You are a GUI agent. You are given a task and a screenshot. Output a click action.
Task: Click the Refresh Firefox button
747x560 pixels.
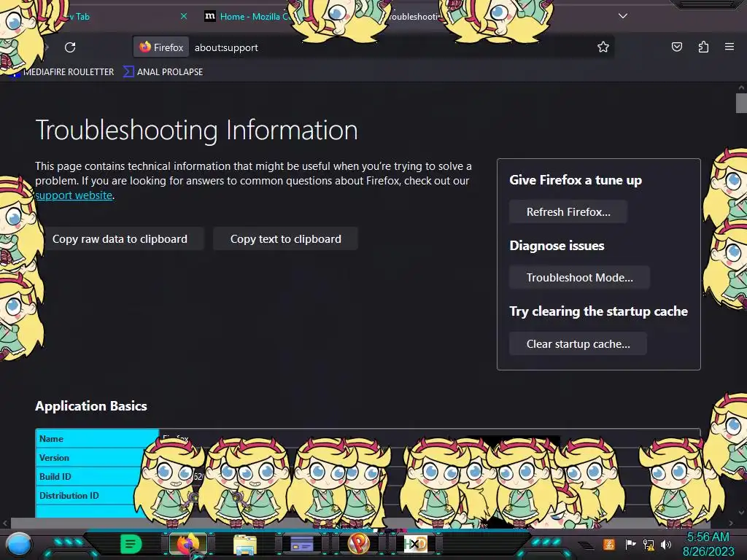tap(568, 212)
